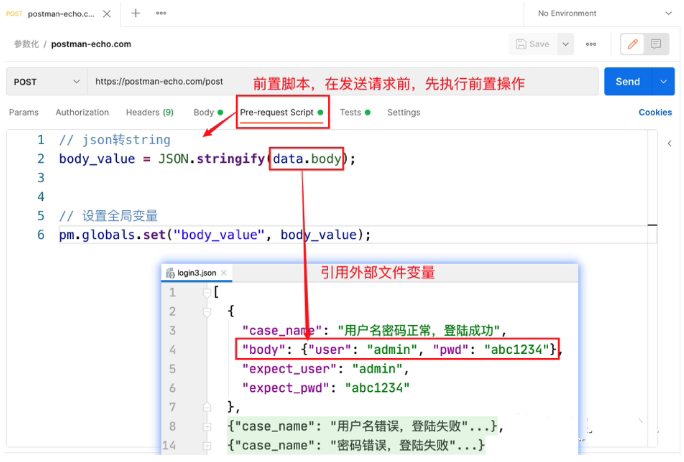Send the POST request
684x462 pixels.
pyautogui.click(x=627, y=81)
